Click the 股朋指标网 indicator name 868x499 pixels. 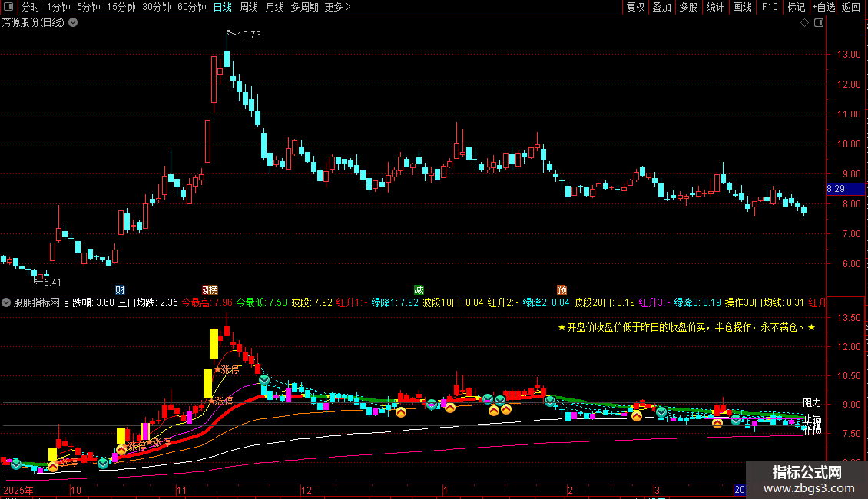click(x=37, y=302)
